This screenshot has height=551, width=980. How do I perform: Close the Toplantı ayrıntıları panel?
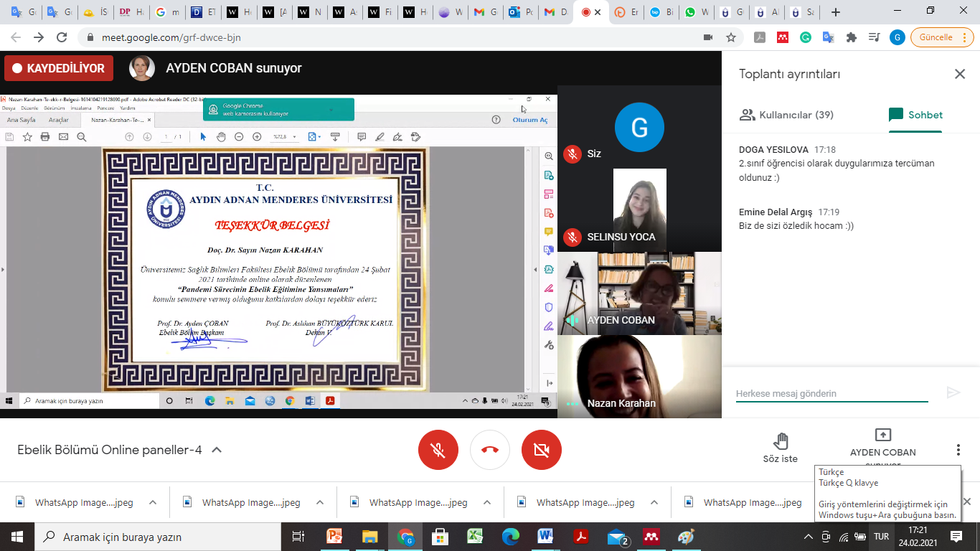pyautogui.click(x=959, y=74)
